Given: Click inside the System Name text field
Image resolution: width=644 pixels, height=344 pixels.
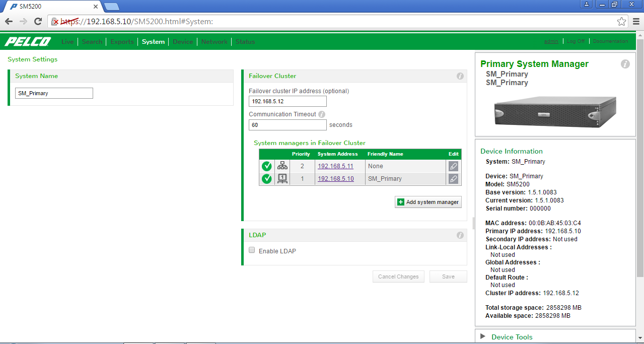Looking at the screenshot, I should click(53, 93).
